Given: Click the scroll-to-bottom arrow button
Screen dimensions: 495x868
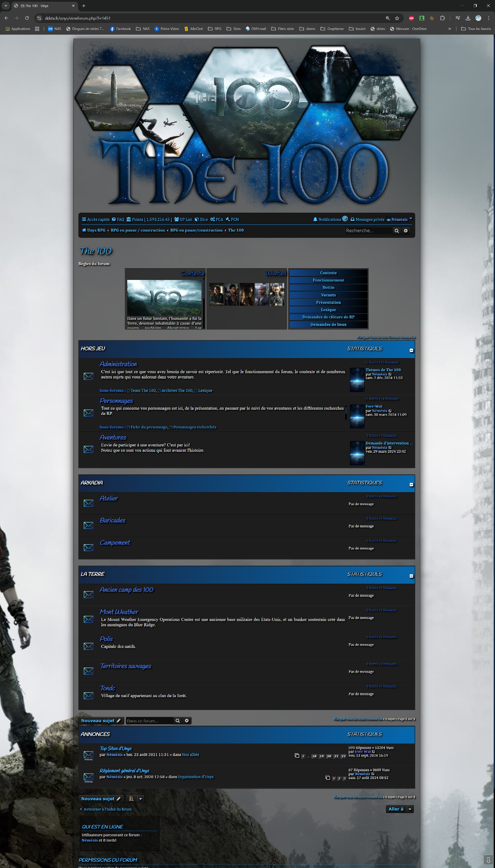Looking at the screenshot, I should click(x=488, y=860).
